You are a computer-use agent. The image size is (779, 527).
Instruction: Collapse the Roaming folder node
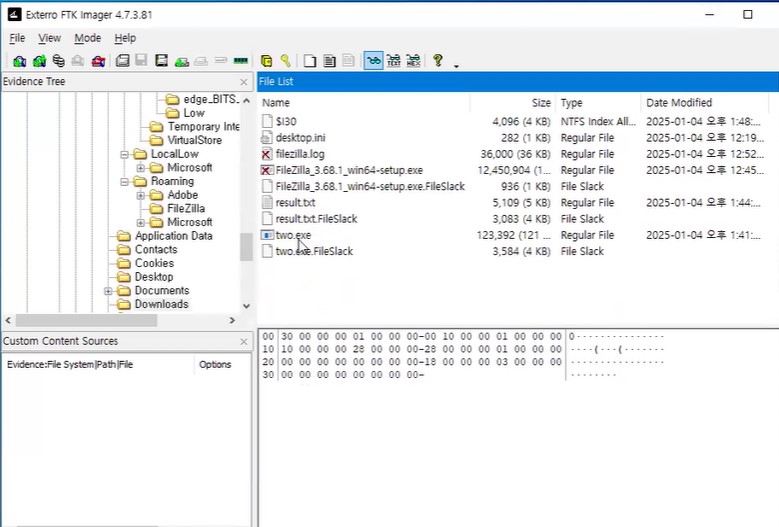[124, 182]
